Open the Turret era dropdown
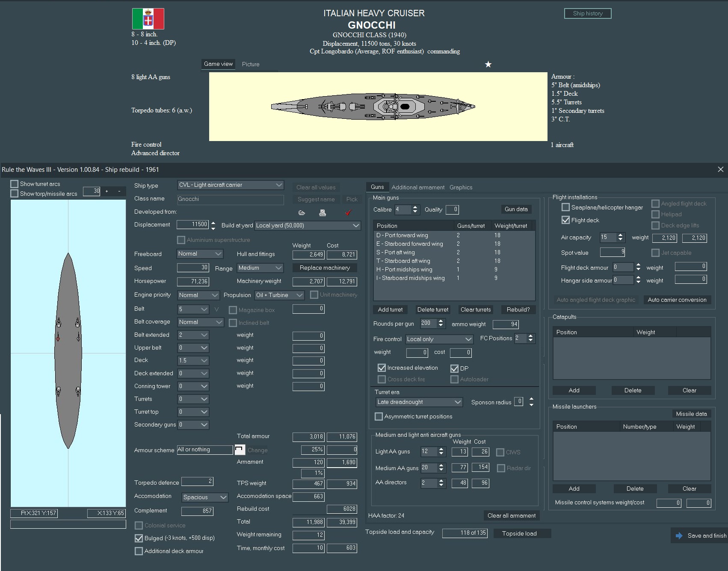The height and width of the screenshot is (571, 728). pyautogui.click(x=419, y=402)
